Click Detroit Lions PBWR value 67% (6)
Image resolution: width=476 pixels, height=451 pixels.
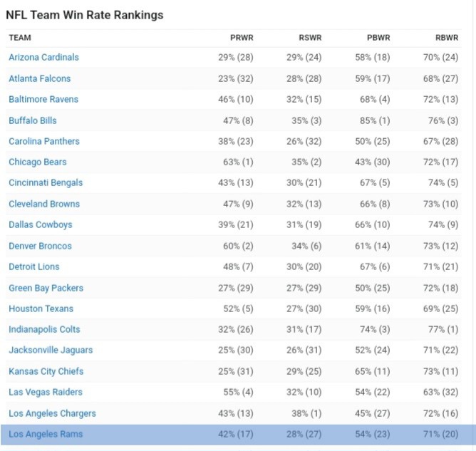pyautogui.click(x=375, y=266)
